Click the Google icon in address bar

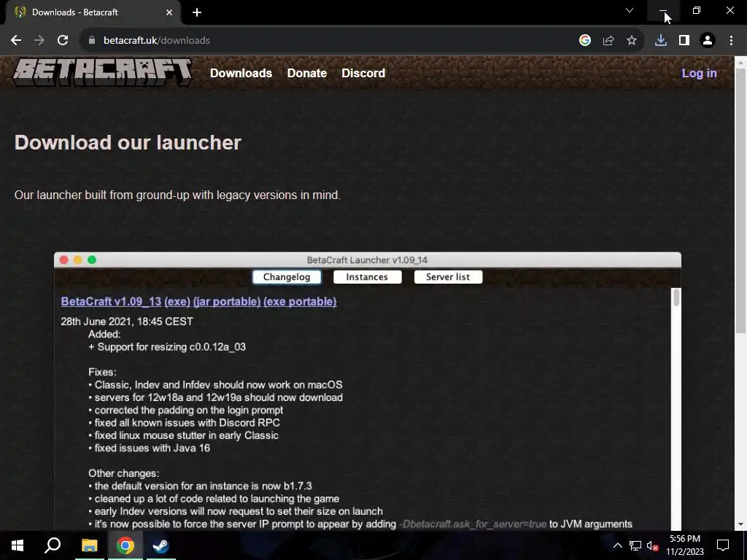point(585,41)
